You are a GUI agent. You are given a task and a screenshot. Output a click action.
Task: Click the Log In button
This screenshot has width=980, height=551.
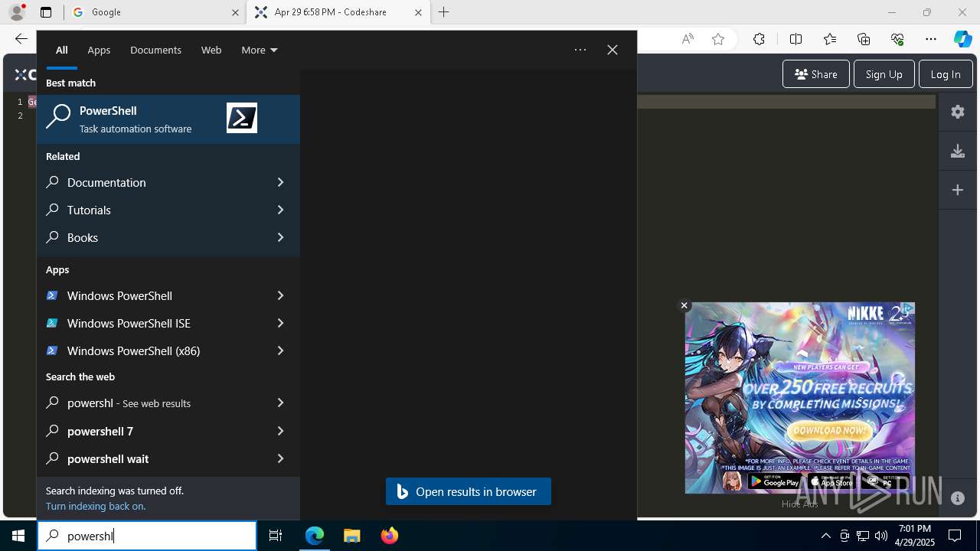946,74
